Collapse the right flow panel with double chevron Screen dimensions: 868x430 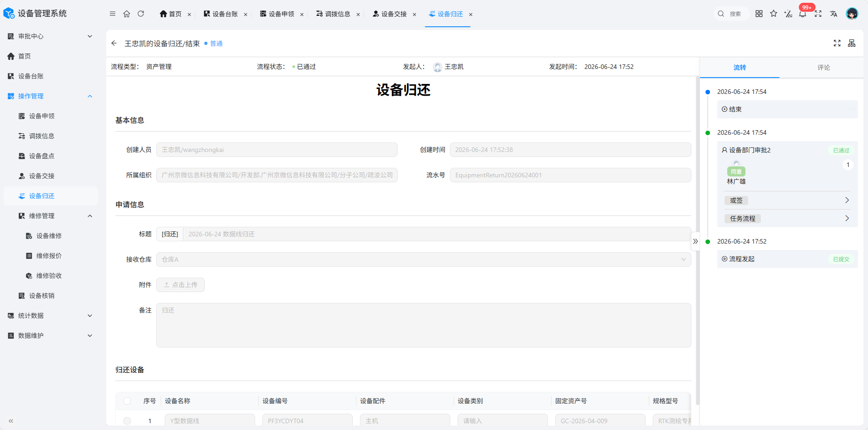point(695,241)
